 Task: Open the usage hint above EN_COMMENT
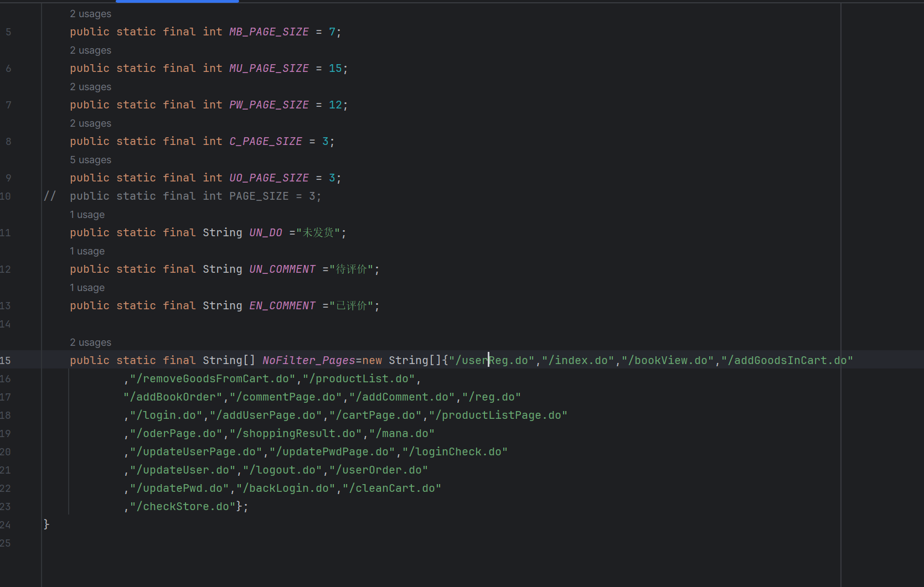(87, 288)
